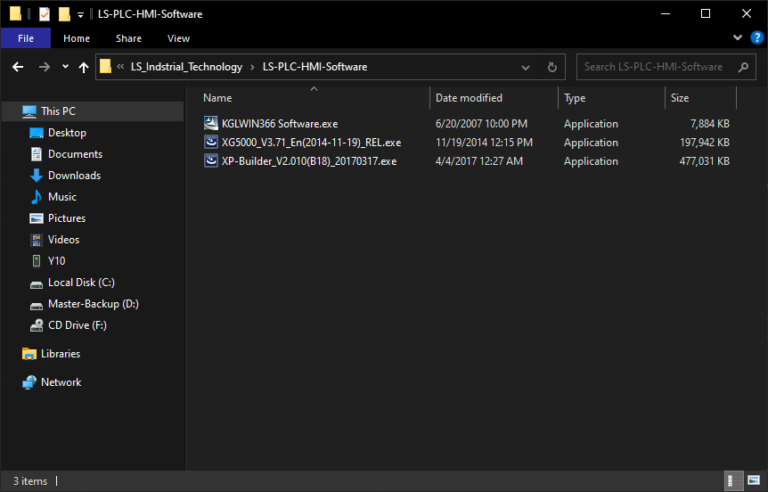
Task: Select XP-Builder_V2.010 executable icon
Action: point(211,161)
